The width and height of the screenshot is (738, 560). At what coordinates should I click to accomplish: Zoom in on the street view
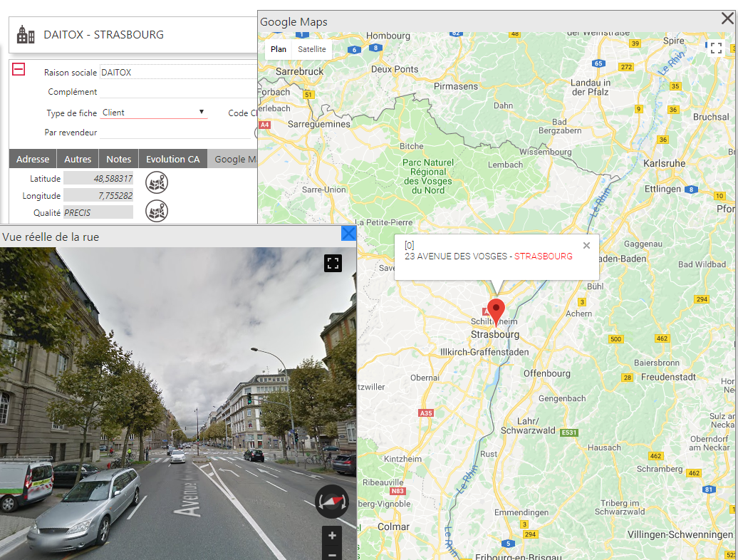pyautogui.click(x=332, y=536)
